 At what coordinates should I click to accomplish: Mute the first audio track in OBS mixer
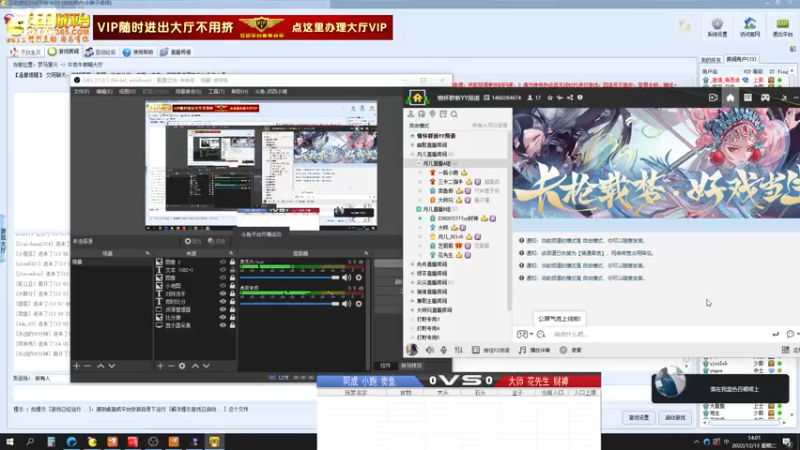346,278
